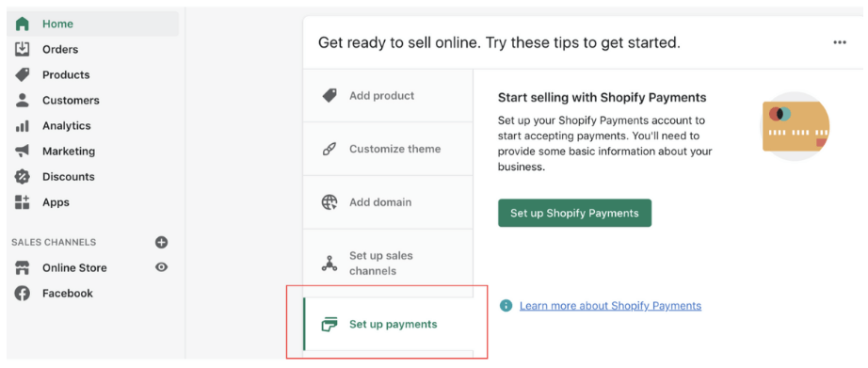Click the Facebook logo icon
This screenshot has height=368, width=868.
[x=23, y=294]
